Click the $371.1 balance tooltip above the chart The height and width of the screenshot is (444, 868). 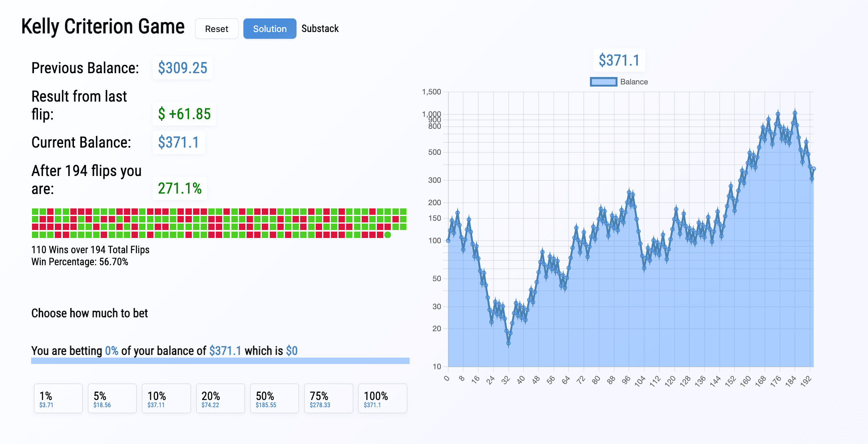click(x=619, y=60)
